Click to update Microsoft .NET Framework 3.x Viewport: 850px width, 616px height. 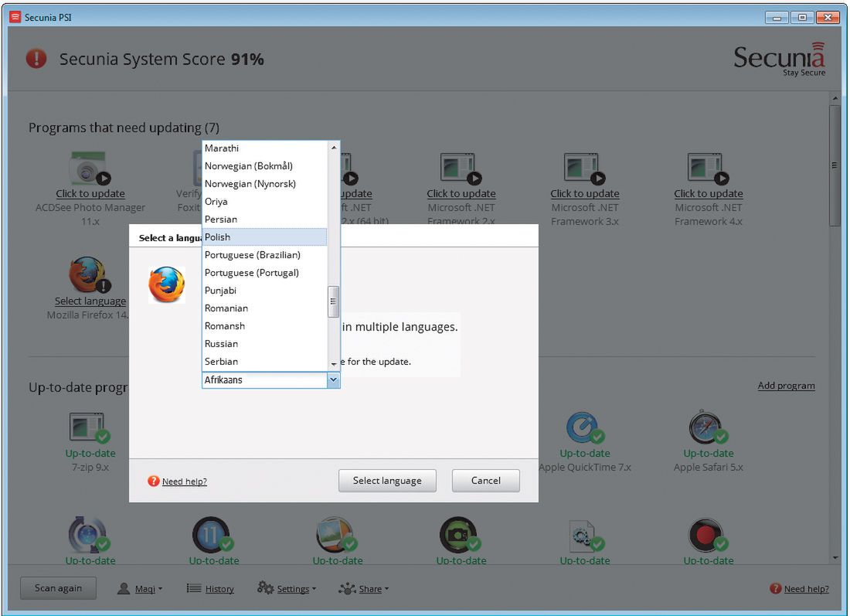pyautogui.click(x=584, y=193)
